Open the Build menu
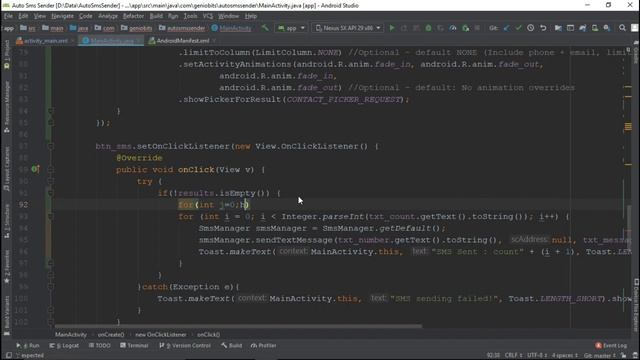This screenshot has height=360, width=640. tap(156, 16)
